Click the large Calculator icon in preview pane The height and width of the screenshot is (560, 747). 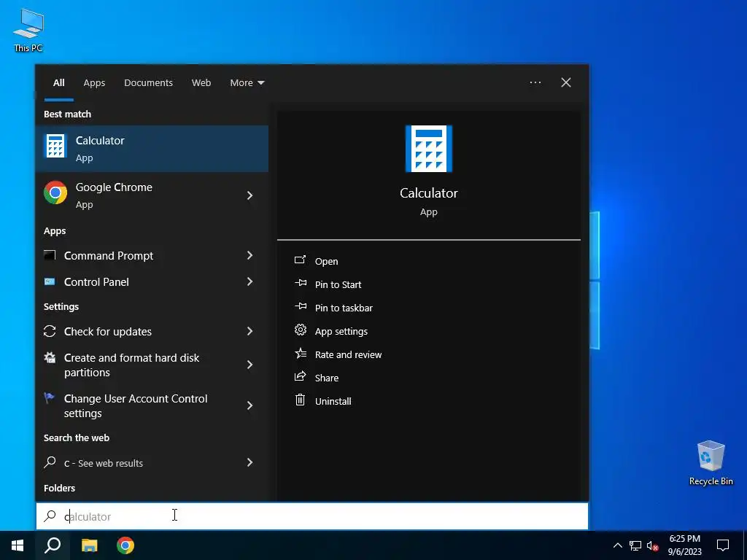(x=429, y=149)
